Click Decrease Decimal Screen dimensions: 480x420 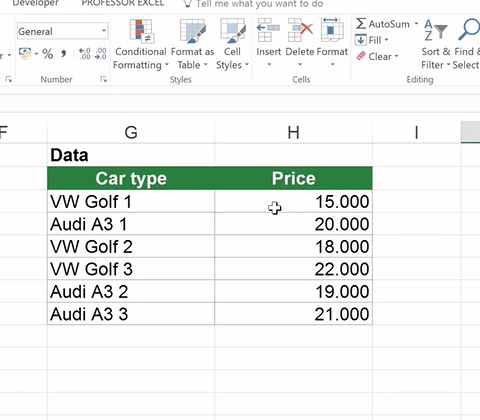pyautogui.click(x=101, y=54)
